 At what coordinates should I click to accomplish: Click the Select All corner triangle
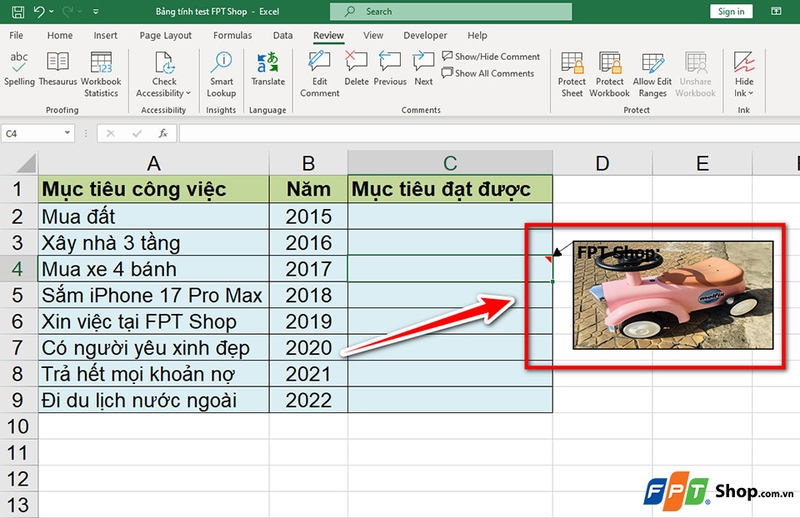(26, 163)
